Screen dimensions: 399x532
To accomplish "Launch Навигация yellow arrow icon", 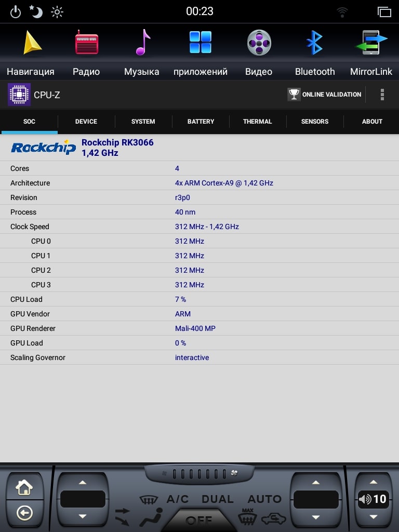I will click(x=32, y=43).
